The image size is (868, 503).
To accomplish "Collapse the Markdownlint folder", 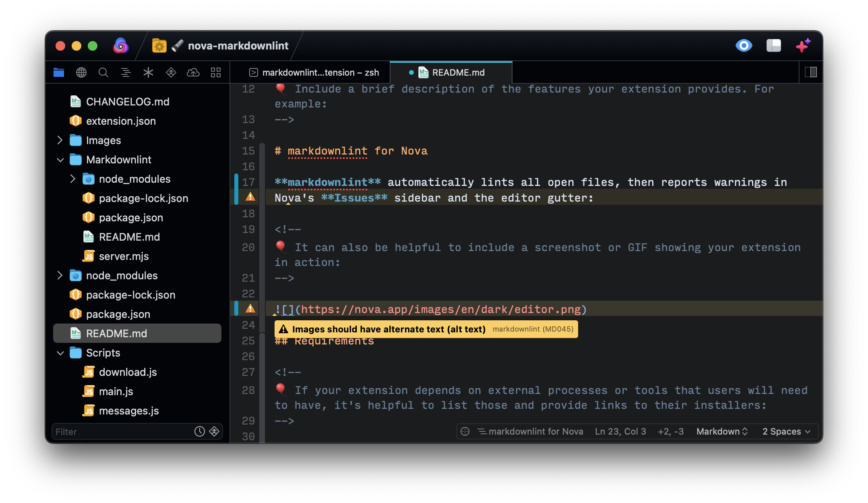I will click(60, 160).
